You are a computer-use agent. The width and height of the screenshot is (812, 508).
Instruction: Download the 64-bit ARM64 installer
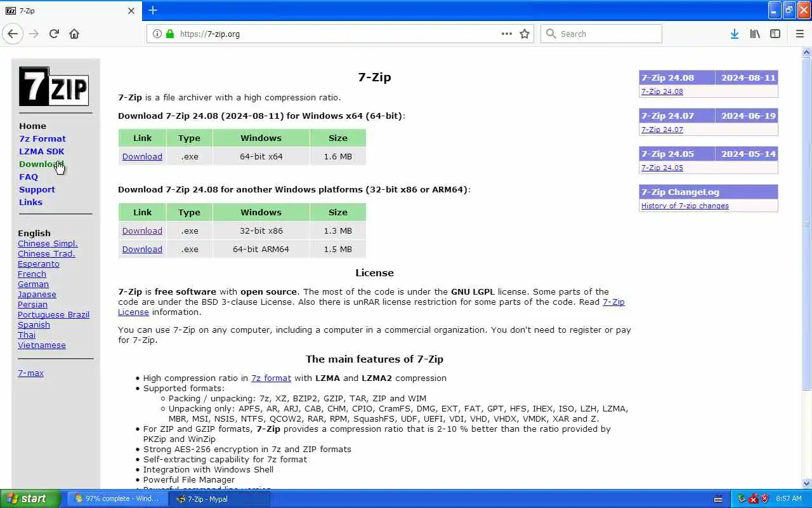tap(142, 249)
